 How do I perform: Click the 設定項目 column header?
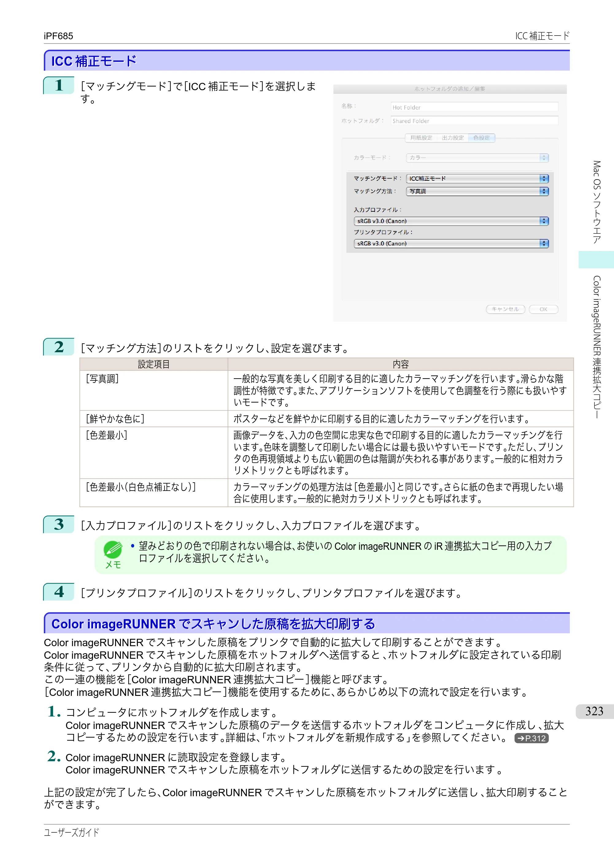pos(154,365)
